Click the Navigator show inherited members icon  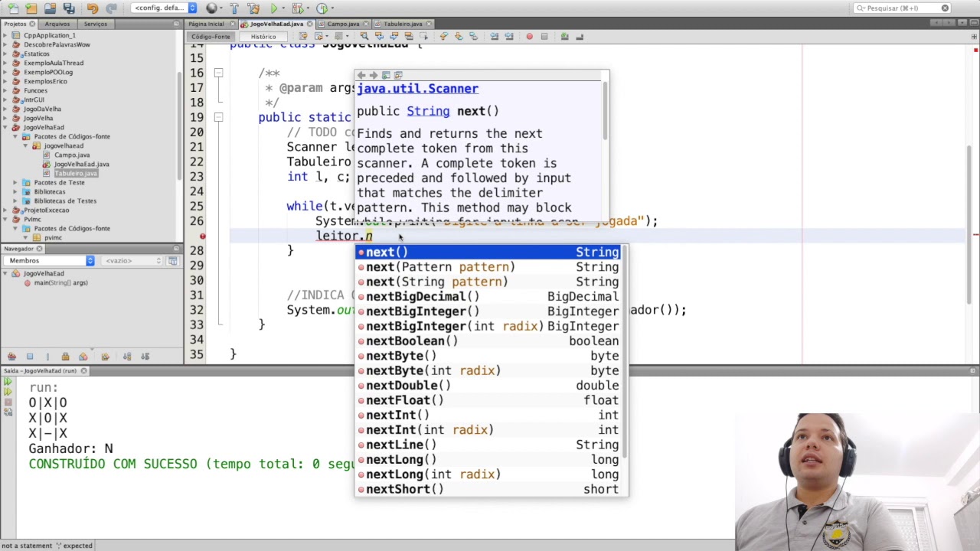click(x=11, y=357)
